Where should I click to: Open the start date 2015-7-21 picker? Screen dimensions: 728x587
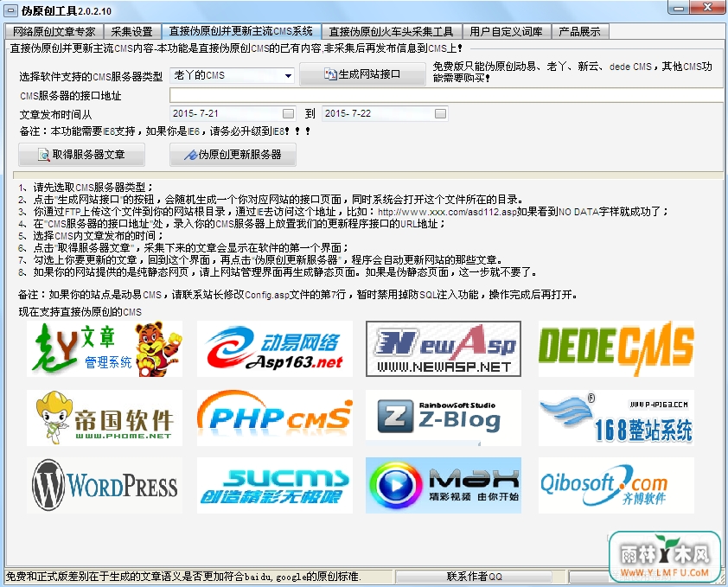[288, 113]
